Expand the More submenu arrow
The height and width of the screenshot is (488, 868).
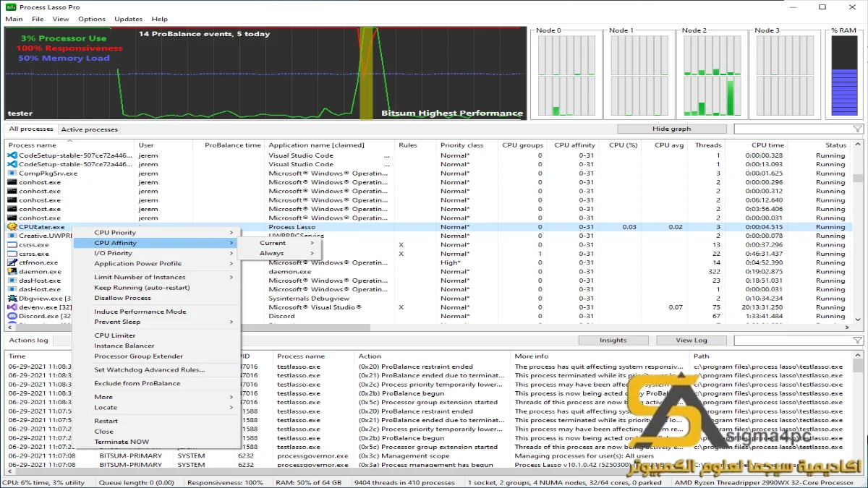coord(231,397)
